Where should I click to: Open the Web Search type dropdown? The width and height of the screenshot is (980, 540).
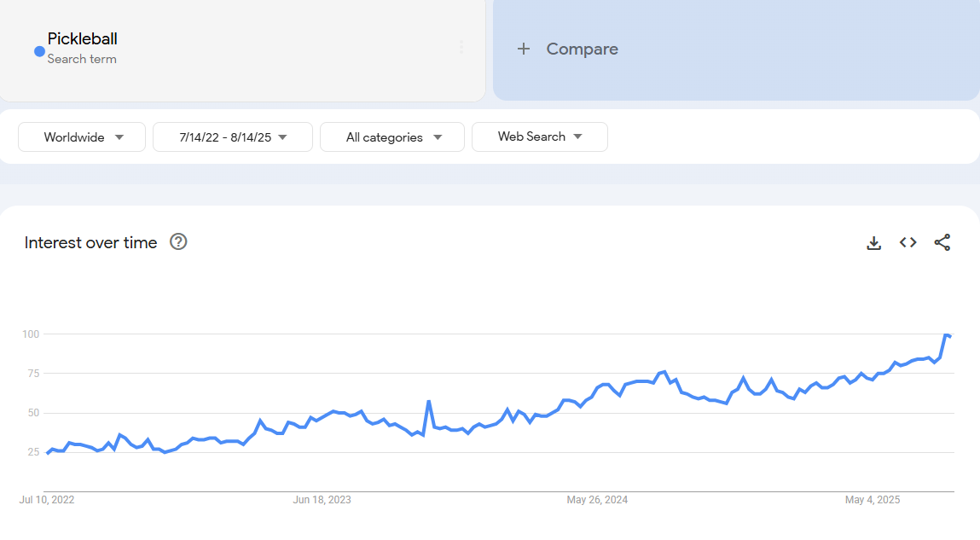point(539,136)
